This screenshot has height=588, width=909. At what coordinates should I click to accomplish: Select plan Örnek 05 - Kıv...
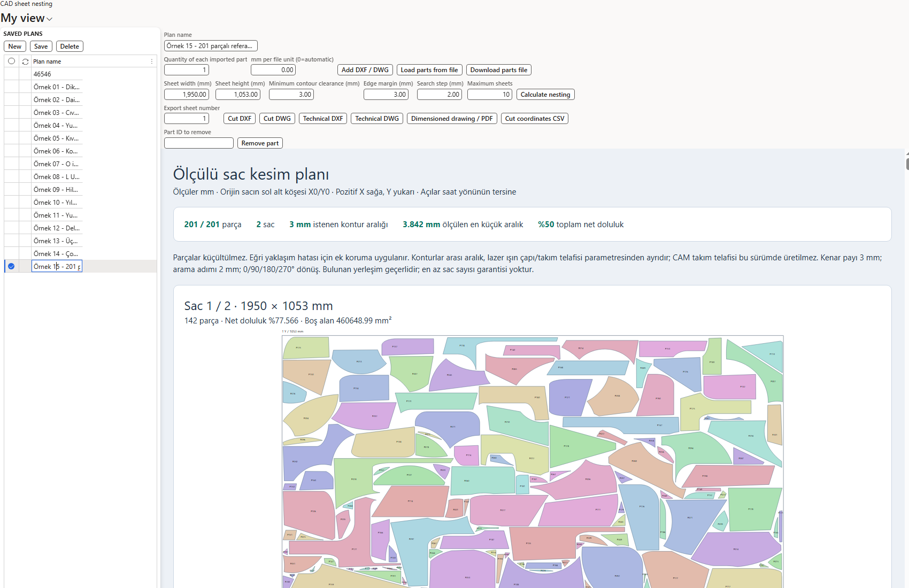tap(57, 138)
